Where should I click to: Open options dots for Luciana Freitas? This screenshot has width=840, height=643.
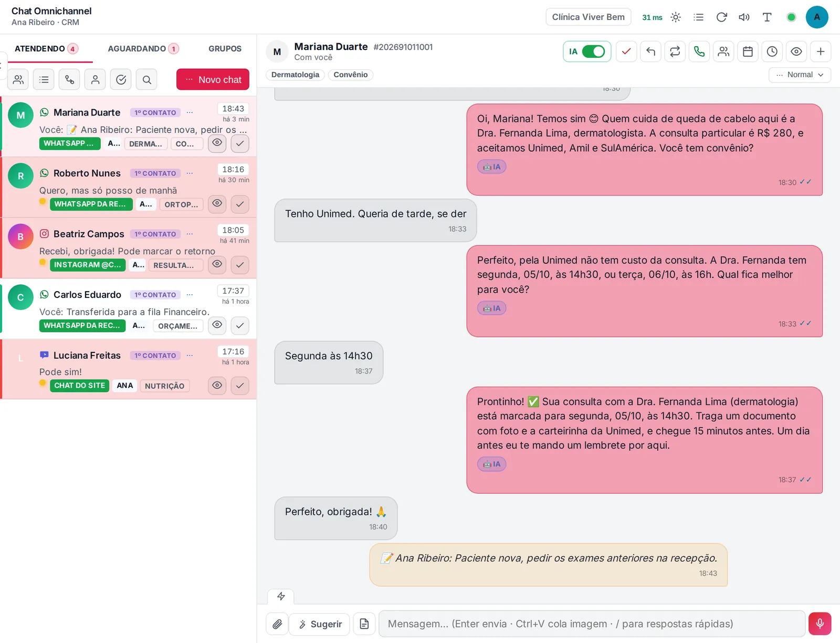coord(190,356)
